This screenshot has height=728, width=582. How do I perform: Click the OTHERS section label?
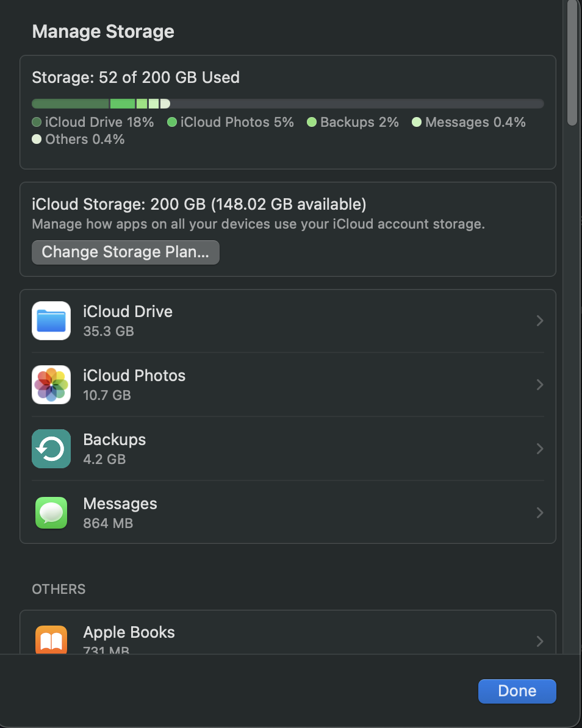tap(59, 589)
